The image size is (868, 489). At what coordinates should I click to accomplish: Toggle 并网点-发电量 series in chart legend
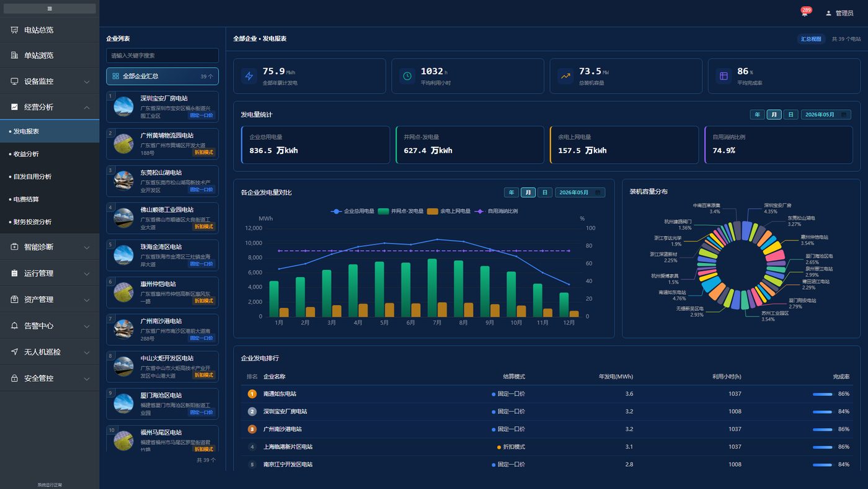click(401, 211)
